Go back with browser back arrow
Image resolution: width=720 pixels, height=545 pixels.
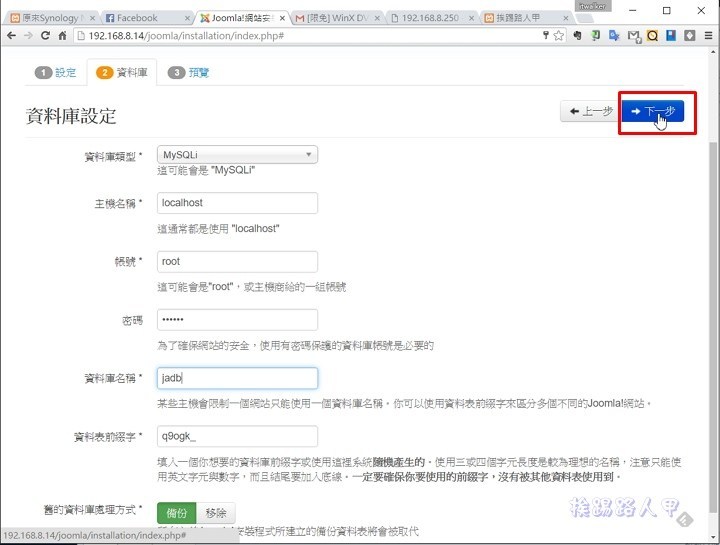click(x=11, y=36)
